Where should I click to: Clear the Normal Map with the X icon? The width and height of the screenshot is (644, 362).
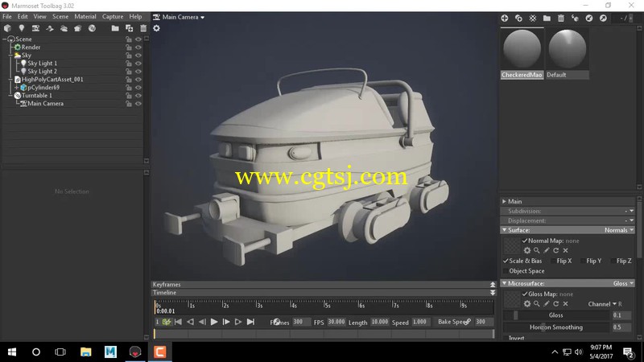point(566,250)
